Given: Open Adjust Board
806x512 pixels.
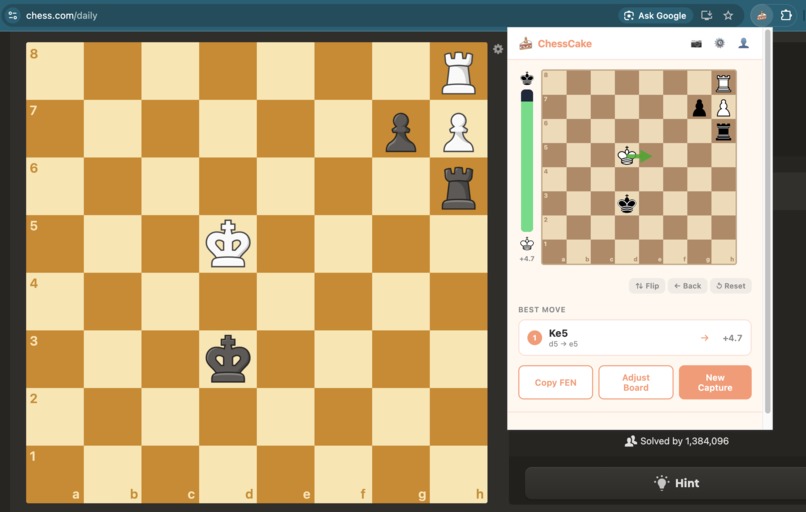Looking at the screenshot, I should [x=636, y=382].
